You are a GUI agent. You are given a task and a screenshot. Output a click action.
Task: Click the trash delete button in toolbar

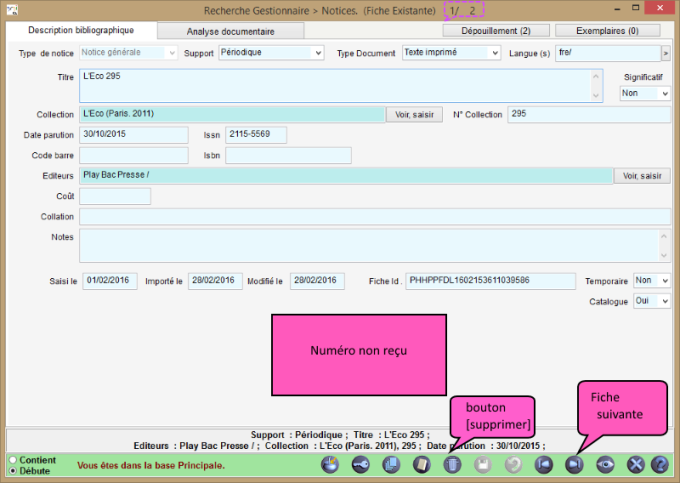click(x=452, y=464)
